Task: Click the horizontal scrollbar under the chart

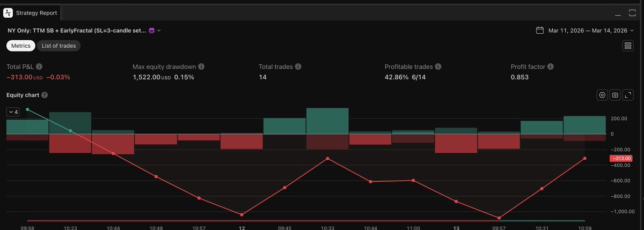Action: pyautogui.click(x=306, y=220)
